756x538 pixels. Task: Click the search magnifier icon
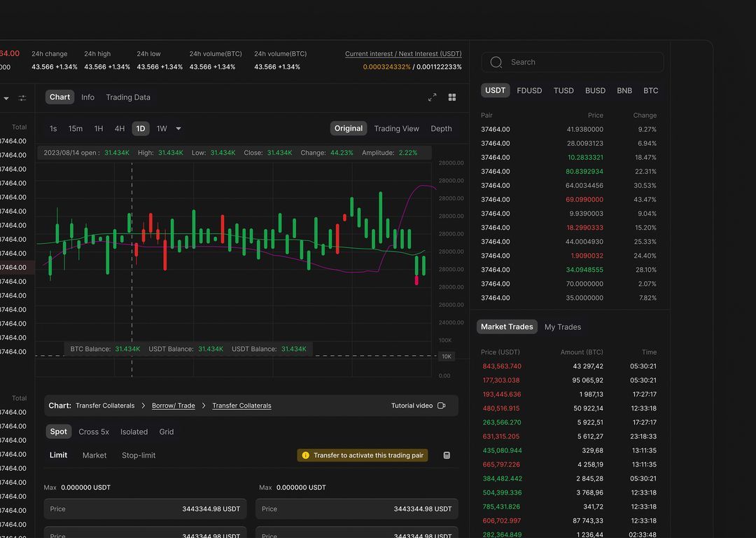[496, 62]
